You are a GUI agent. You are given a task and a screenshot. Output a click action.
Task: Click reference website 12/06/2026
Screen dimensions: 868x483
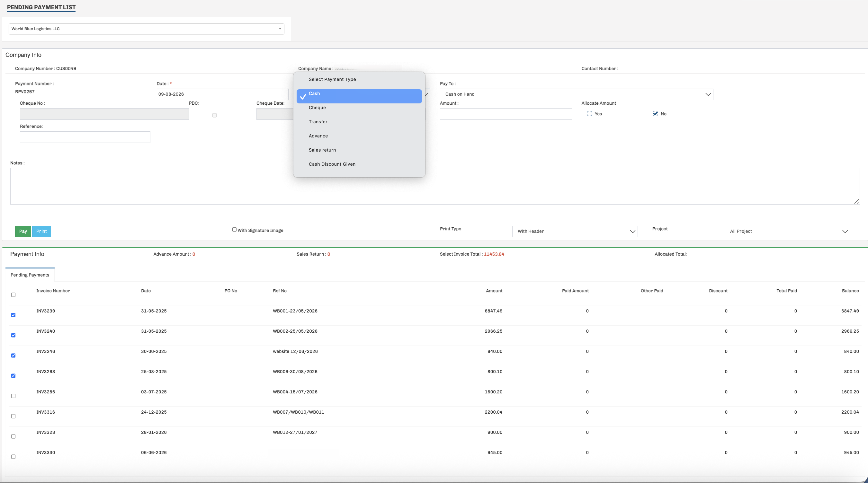pos(295,352)
